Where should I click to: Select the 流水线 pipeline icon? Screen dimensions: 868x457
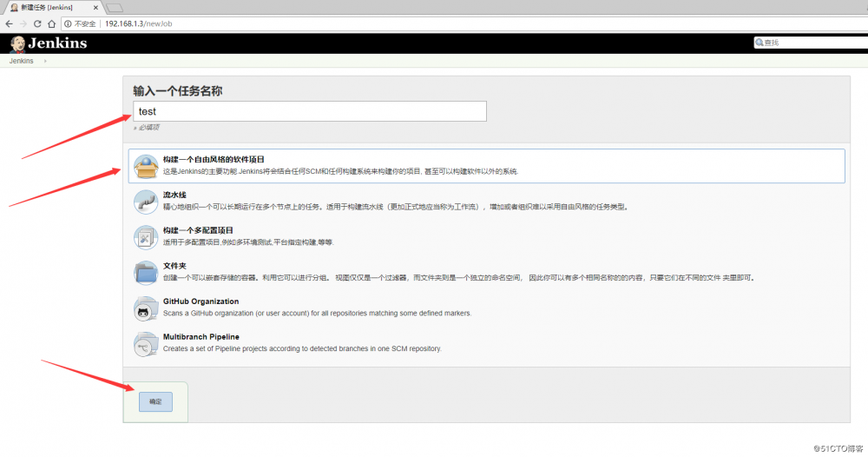tap(146, 202)
